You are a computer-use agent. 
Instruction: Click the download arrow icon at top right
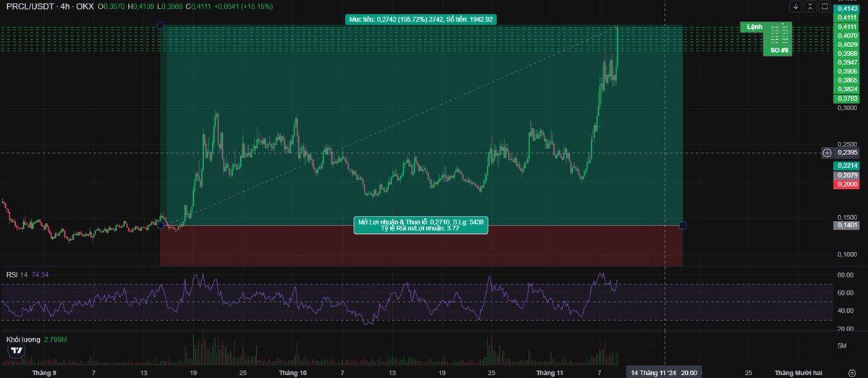click(796, 7)
